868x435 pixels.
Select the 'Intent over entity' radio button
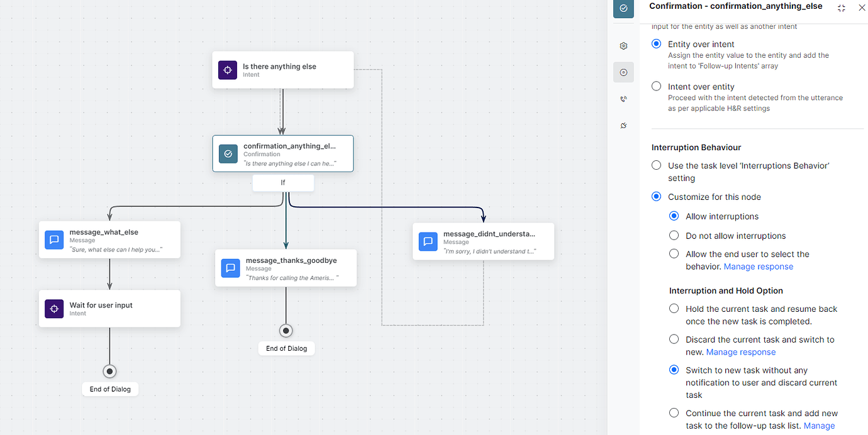pyautogui.click(x=656, y=87)
